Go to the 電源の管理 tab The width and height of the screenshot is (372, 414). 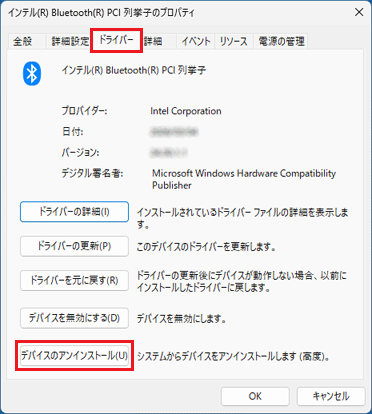pyautogui.click(x=281, y=41)
